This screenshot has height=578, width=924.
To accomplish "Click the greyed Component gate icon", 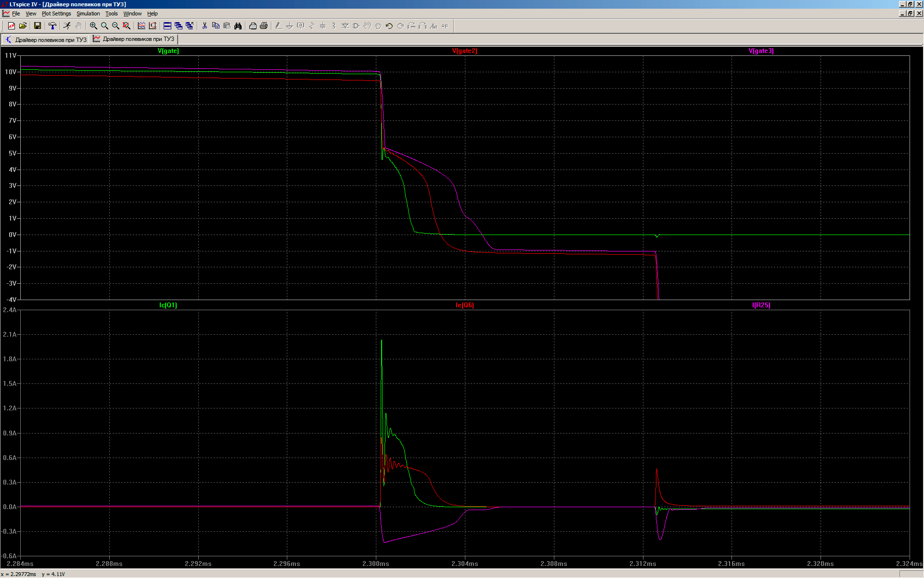I will coord(356,26).
